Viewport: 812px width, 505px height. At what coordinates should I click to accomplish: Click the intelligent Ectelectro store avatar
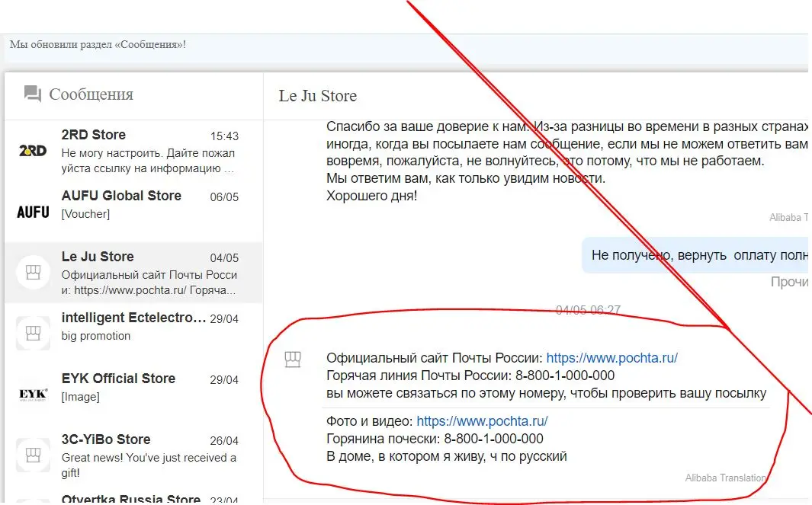point(33,333)
